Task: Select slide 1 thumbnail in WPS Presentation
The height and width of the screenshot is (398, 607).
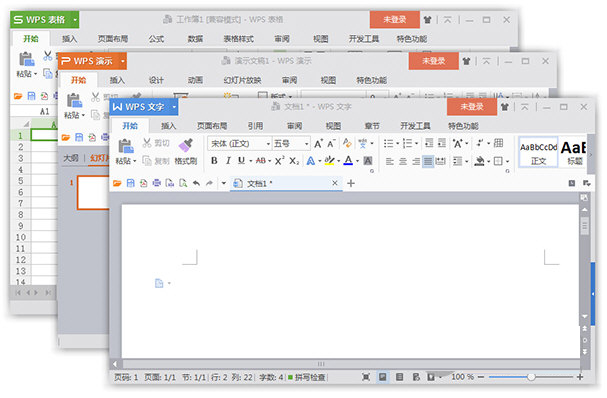Action: pos(93,192)
